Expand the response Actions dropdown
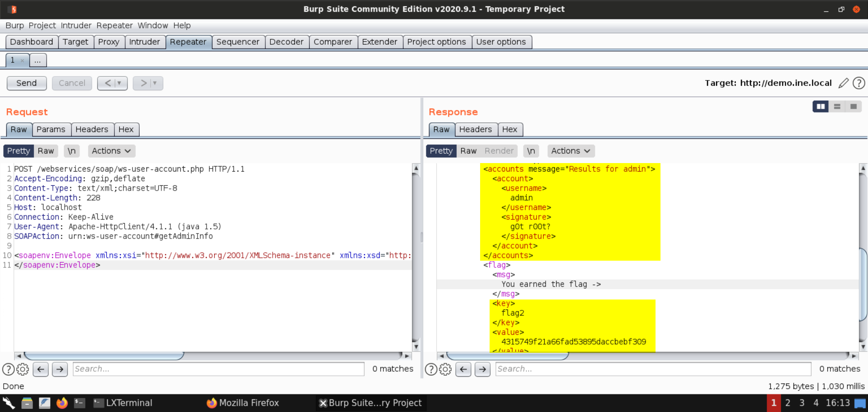 point(571,151)
